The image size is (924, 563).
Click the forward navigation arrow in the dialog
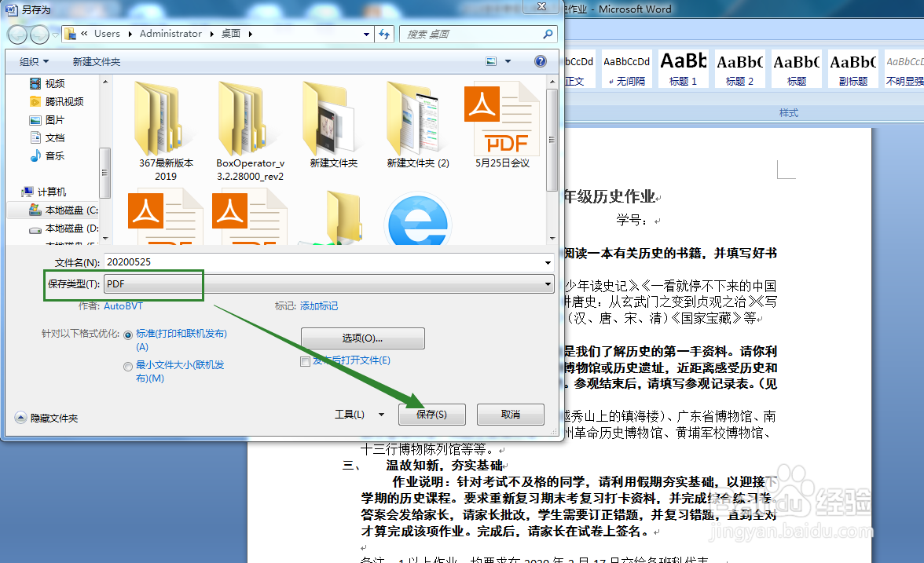pos(39,35)
